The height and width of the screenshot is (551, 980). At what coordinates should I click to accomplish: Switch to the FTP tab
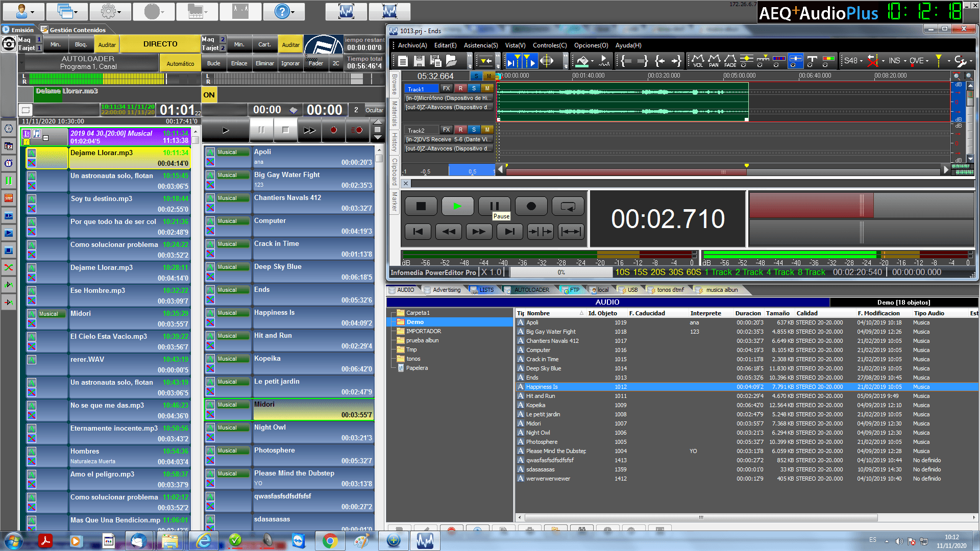[x=571, y=290]
